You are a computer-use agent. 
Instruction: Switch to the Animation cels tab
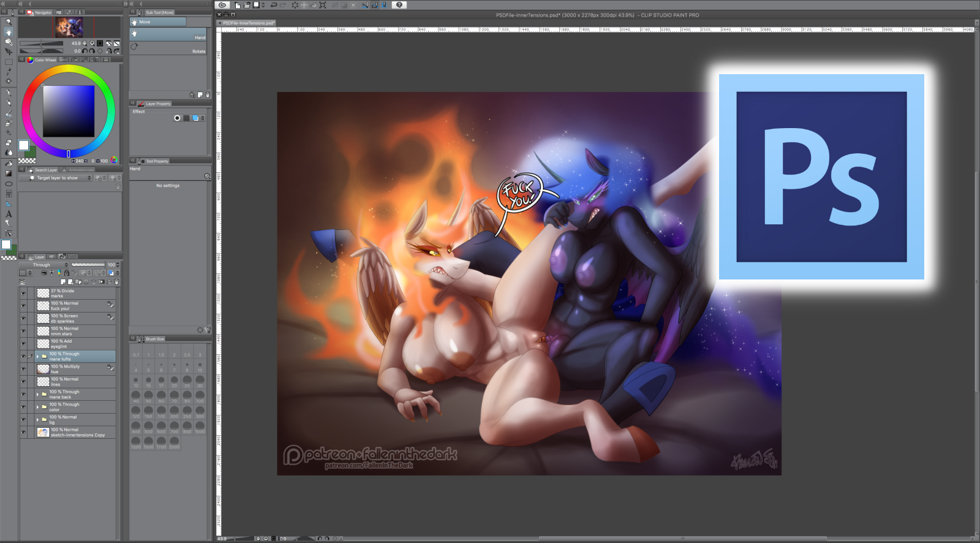(78, 170)
